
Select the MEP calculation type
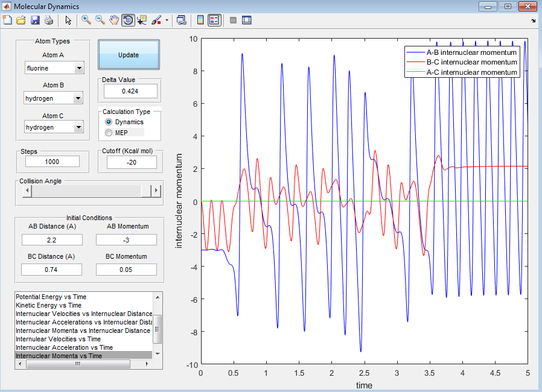click(x=116, y=133)
